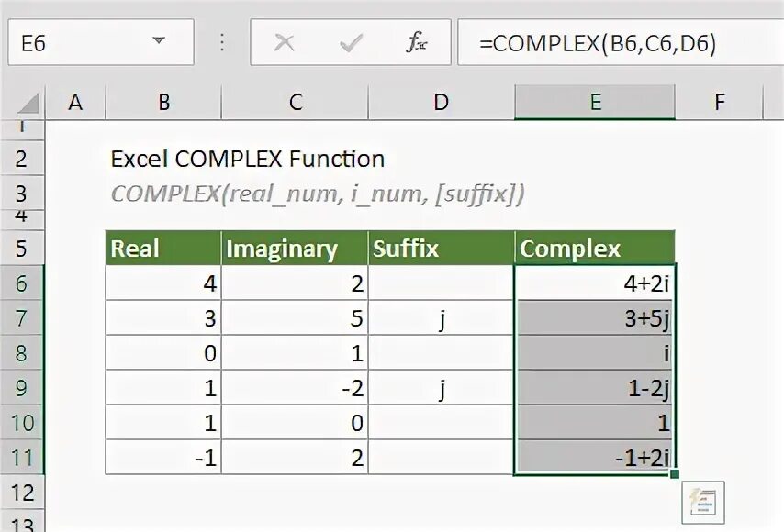This screenshot has width=784, height=532.
Task: Expand the Name Box dropdown arrow
Action: click(x=159, y=40)
